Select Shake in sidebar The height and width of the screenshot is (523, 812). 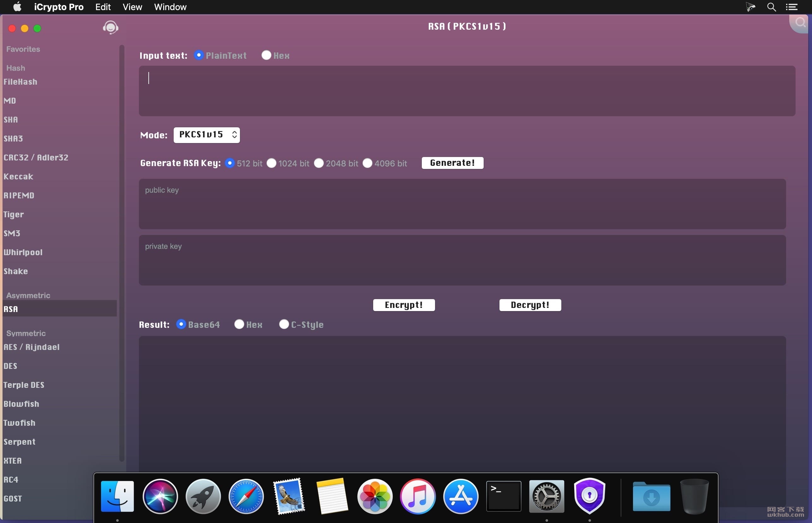pos(15,271)
